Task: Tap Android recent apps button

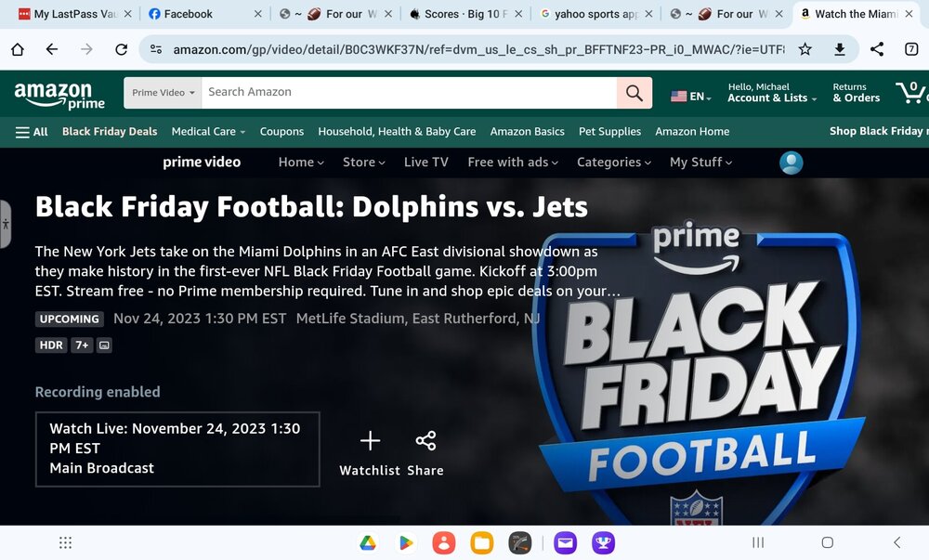Action: click(x=758, y=542)
